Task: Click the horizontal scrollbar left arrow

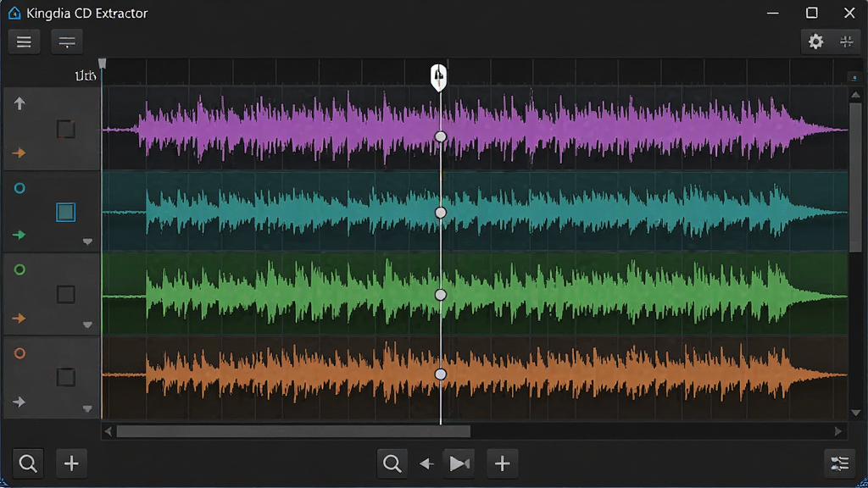Action: pos(108,431)
